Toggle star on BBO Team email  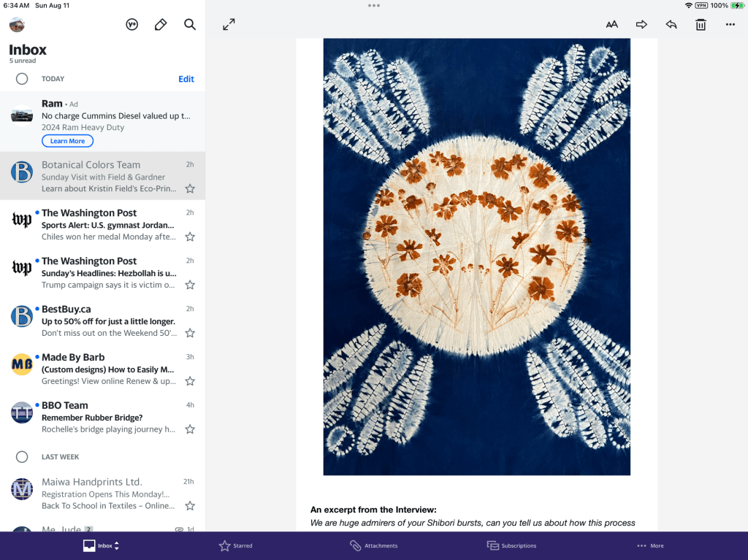[190, 429]
